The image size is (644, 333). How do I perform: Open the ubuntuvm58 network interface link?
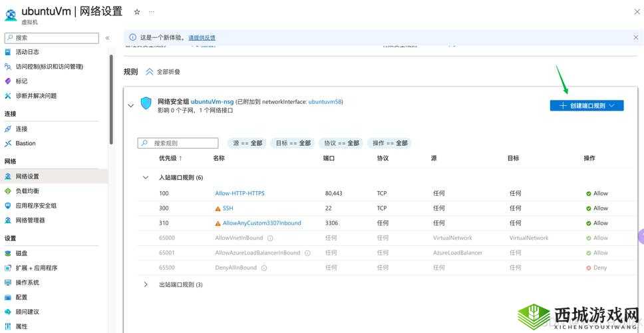(325, 101)
